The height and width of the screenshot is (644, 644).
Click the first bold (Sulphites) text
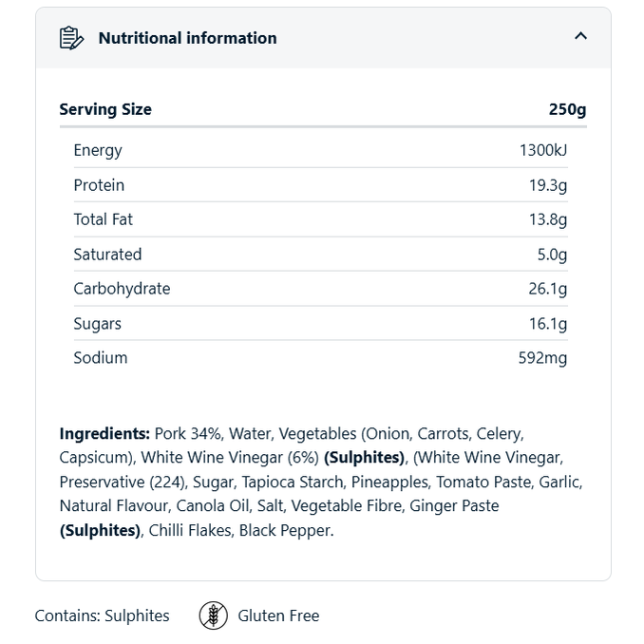[x=364, y=458]
